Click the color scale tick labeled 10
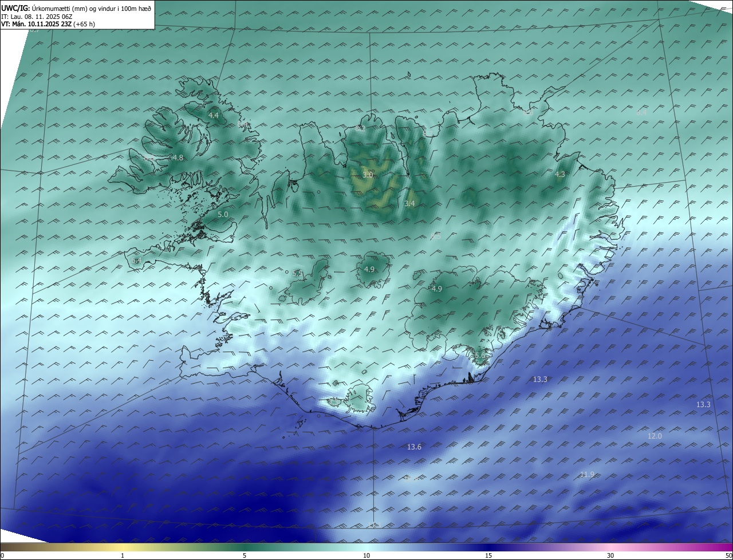The image size is (733, 560). tap(366, 555)
